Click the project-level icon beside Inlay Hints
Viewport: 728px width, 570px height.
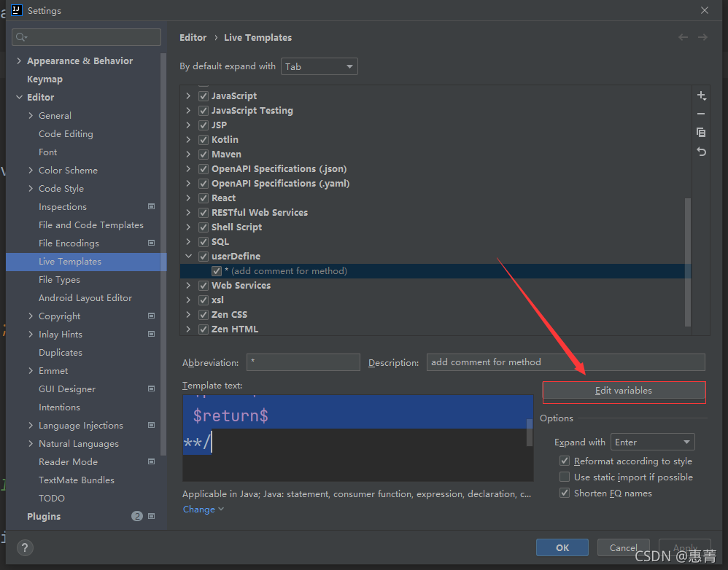151,334
